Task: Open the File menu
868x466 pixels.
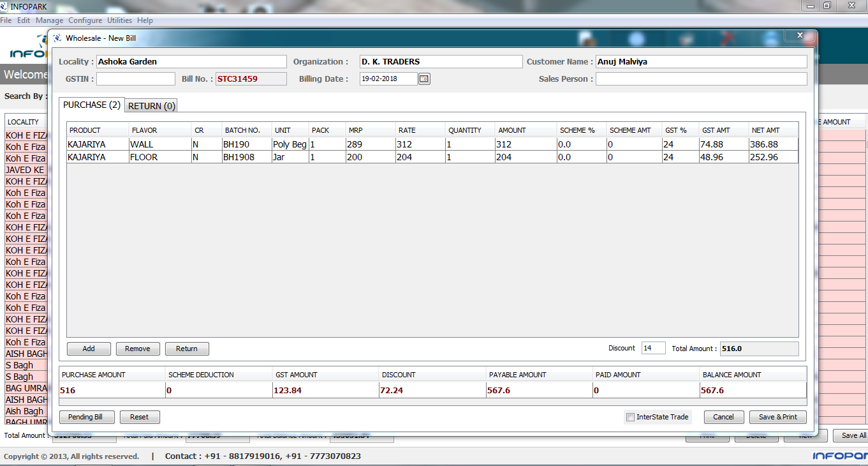Action: [x=6, y=20]
